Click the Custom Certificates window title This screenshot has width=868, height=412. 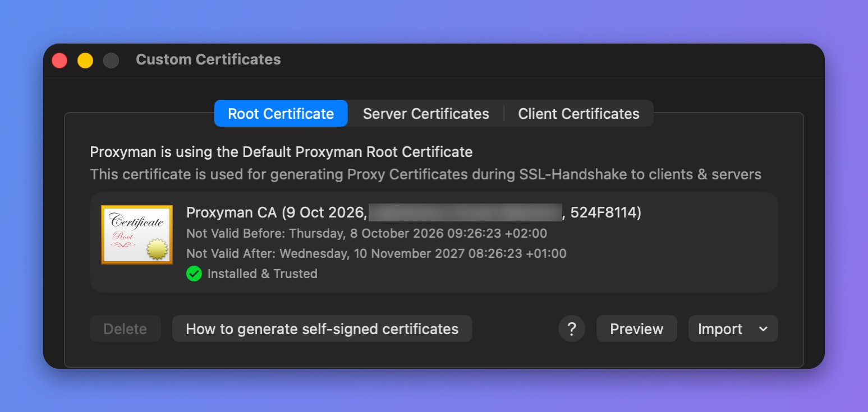click(x=208, y=59)
